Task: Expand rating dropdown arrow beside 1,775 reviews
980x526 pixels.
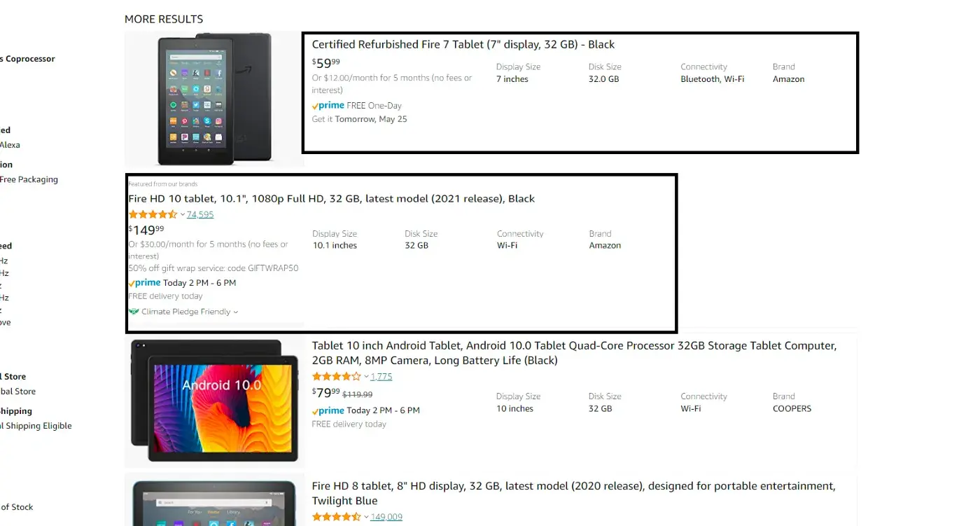Action: [366, 377]
